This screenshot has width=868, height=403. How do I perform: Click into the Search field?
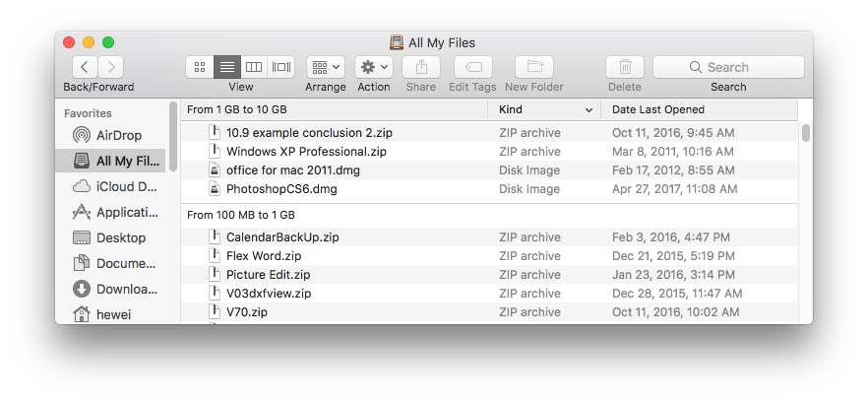pyautogui.click(x=728, y=67)
